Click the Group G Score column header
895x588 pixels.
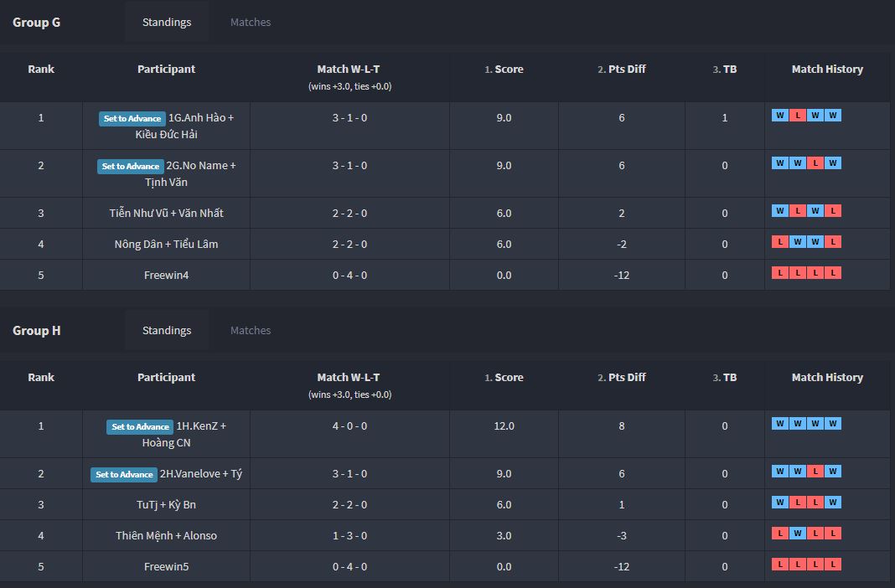[504, 69]
